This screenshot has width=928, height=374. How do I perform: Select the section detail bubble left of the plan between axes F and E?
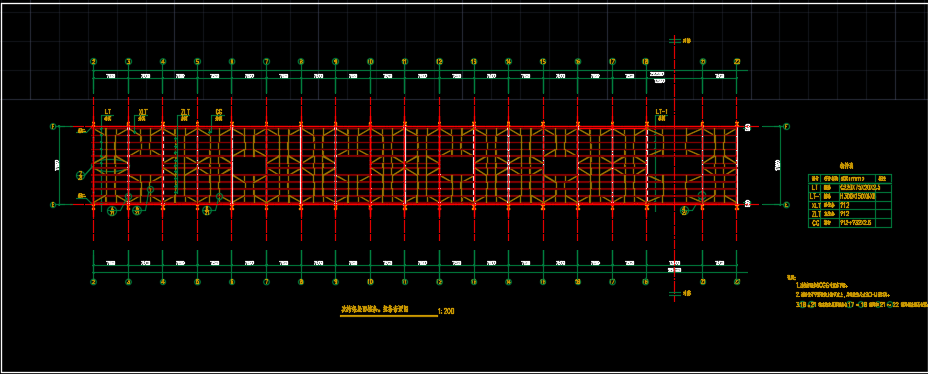point(80,175)
